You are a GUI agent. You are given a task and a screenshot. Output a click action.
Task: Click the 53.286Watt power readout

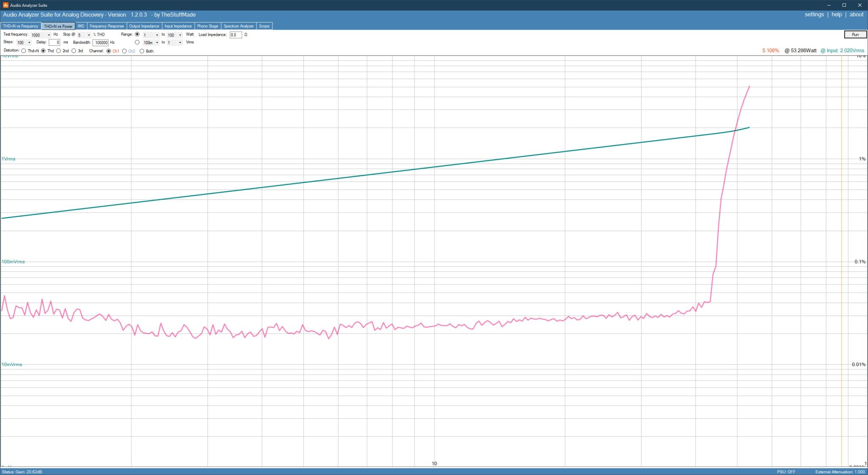[801, 50]
